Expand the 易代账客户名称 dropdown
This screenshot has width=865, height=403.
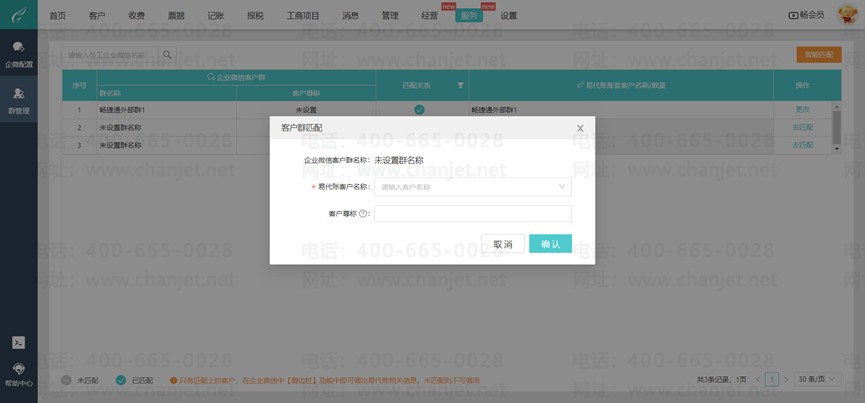tap(562, 187)
